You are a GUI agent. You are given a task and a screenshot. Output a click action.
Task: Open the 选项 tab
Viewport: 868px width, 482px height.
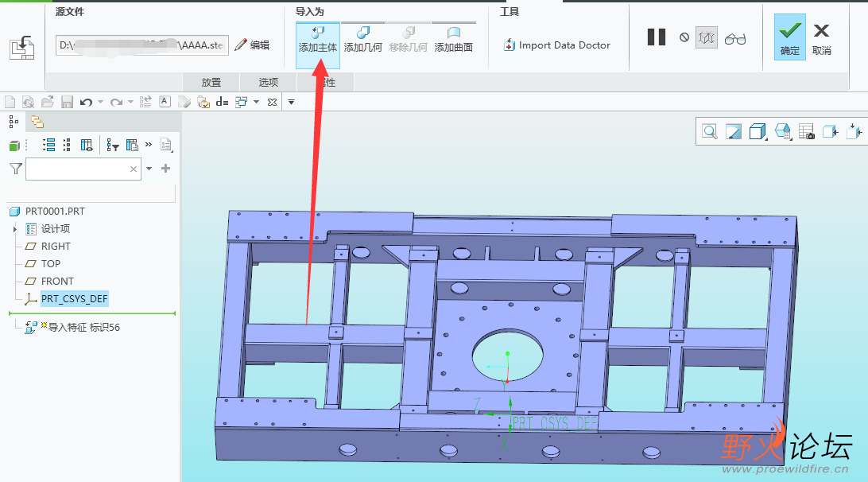269,83
